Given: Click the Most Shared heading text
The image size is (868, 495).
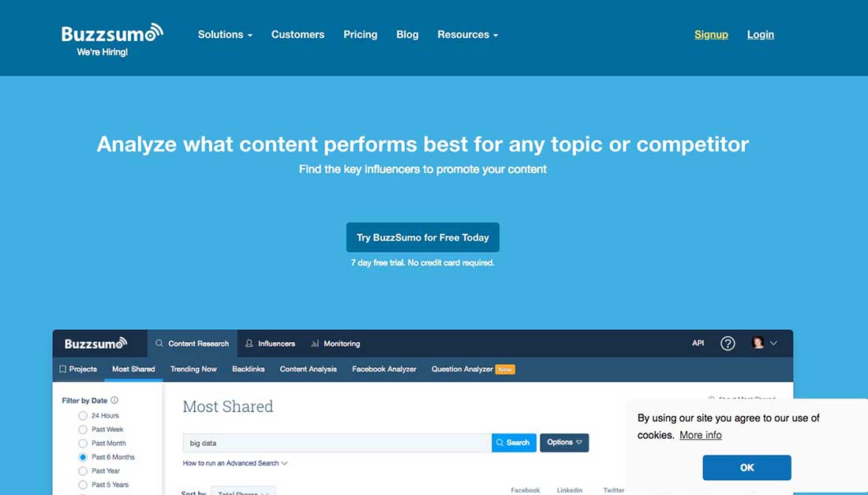Looking at the screenshot, I should point(228,407).
